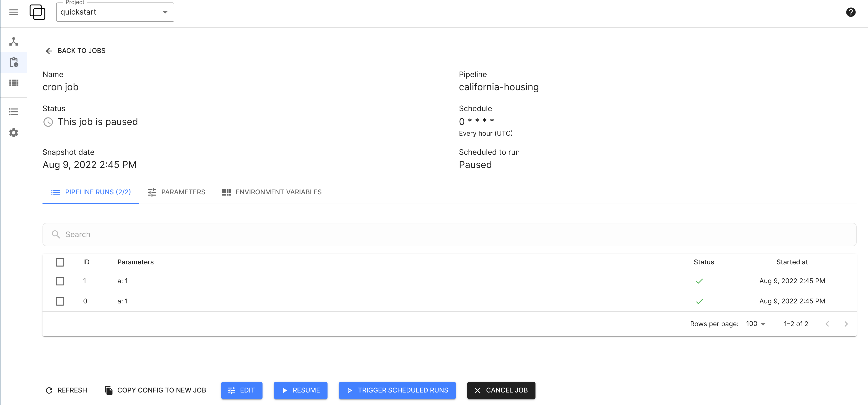Check the box for run ID 0

[60, 301]
